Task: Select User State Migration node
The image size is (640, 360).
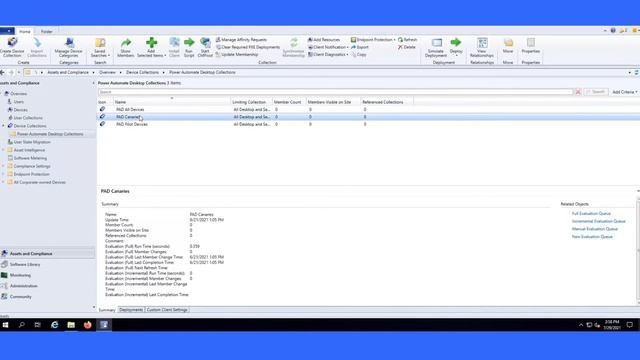Action: pos(32,142)
